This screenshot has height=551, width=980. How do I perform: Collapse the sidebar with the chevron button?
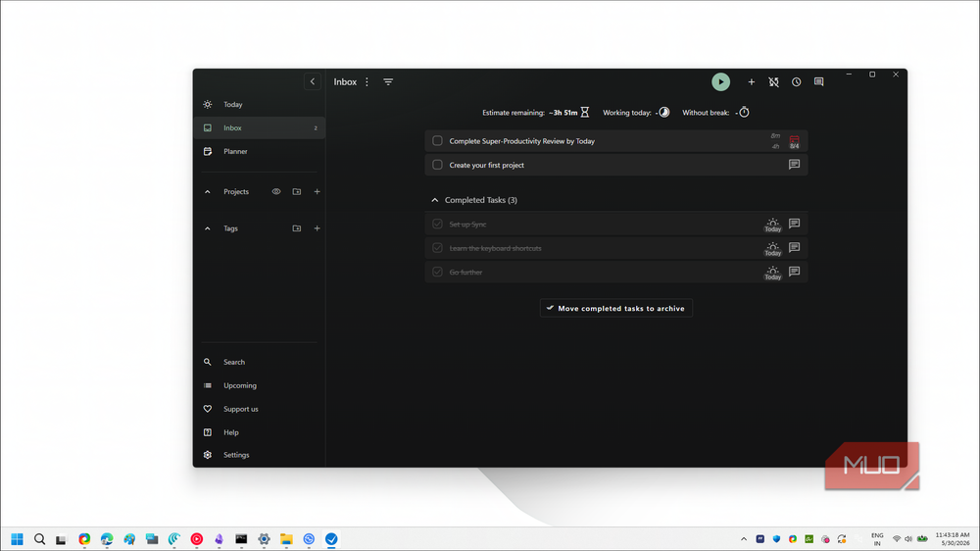(x=313, y=81)
